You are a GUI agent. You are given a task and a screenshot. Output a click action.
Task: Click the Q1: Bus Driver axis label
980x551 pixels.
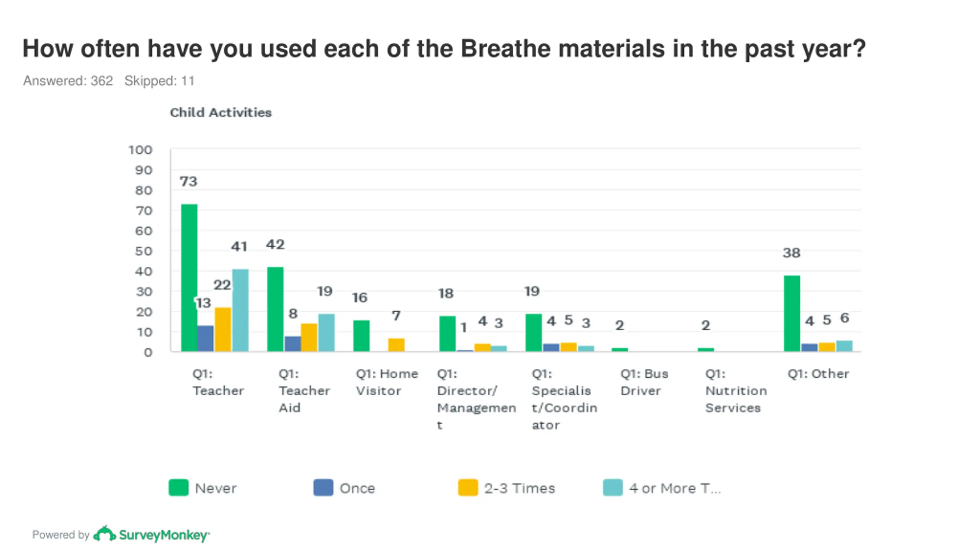point(644,382)
